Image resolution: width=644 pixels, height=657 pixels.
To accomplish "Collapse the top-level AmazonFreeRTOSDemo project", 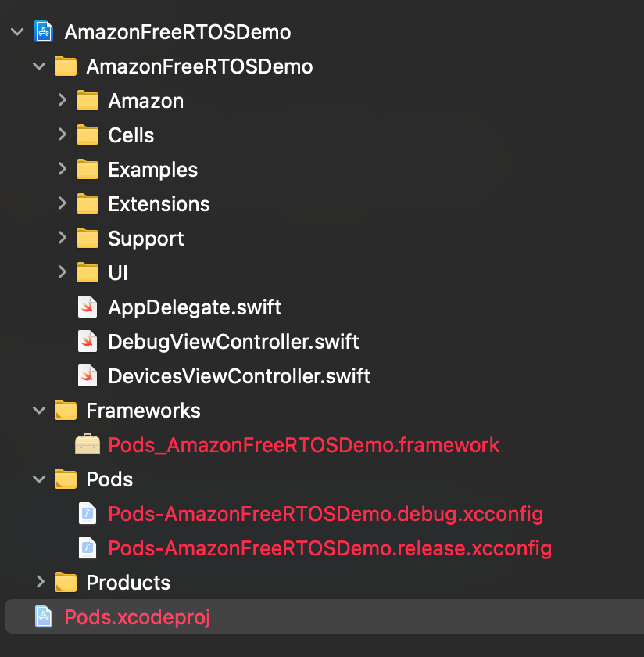I will point(17,32).
